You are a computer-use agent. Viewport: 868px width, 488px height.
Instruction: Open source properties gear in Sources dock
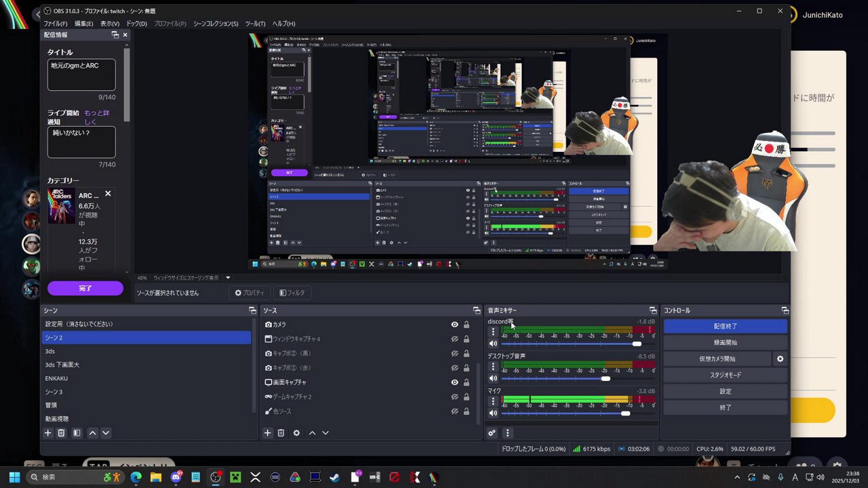point(296,433)
